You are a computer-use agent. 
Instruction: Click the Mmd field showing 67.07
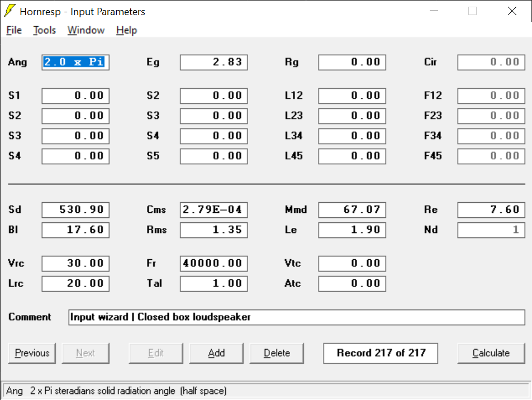click(352, 210)
